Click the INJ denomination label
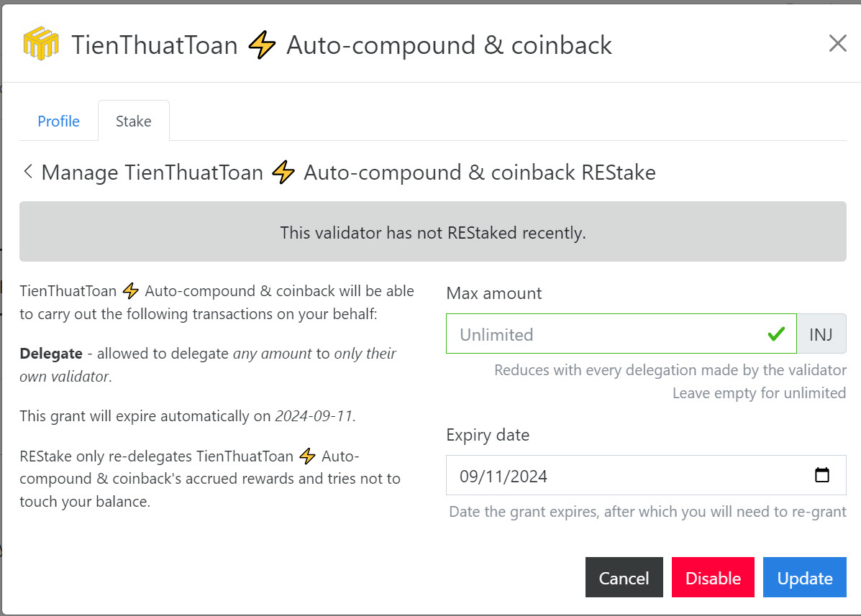This screenshot has width=861, height=616. click(x=821, y=334)
